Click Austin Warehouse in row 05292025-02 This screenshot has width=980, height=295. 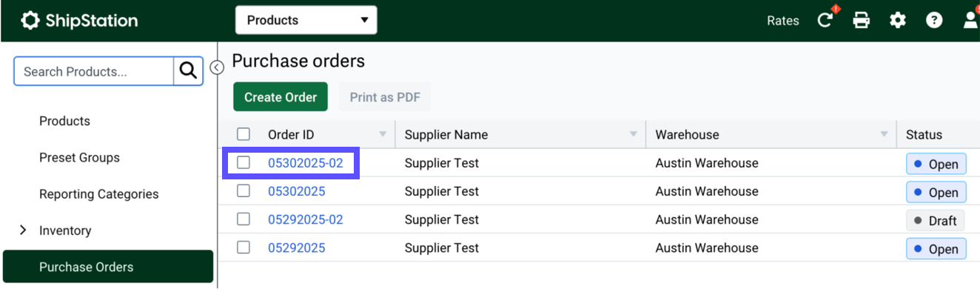[x=707, y=219]
